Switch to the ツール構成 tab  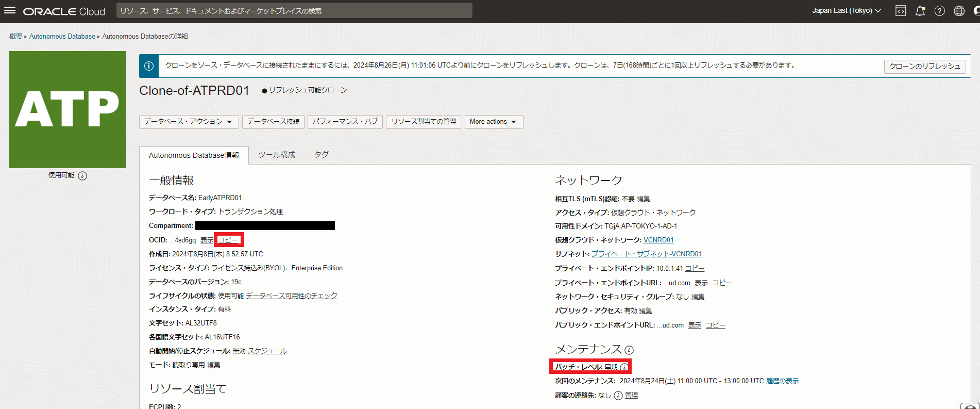[277, 155]
